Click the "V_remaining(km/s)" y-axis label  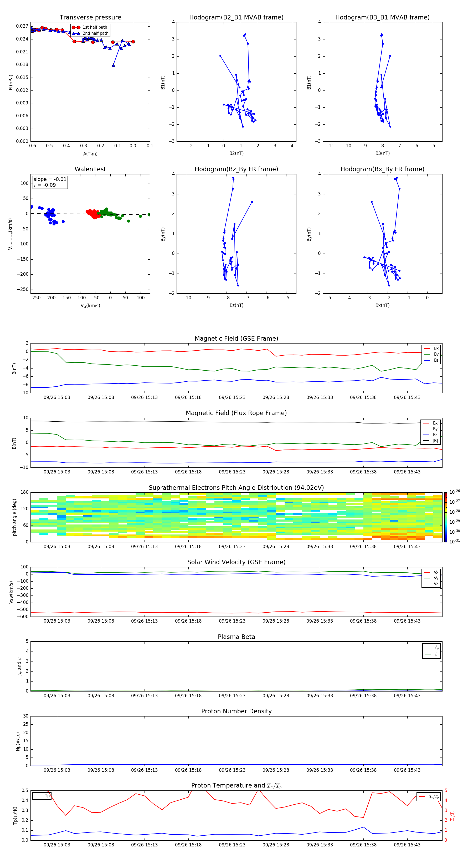click(11, 234)
